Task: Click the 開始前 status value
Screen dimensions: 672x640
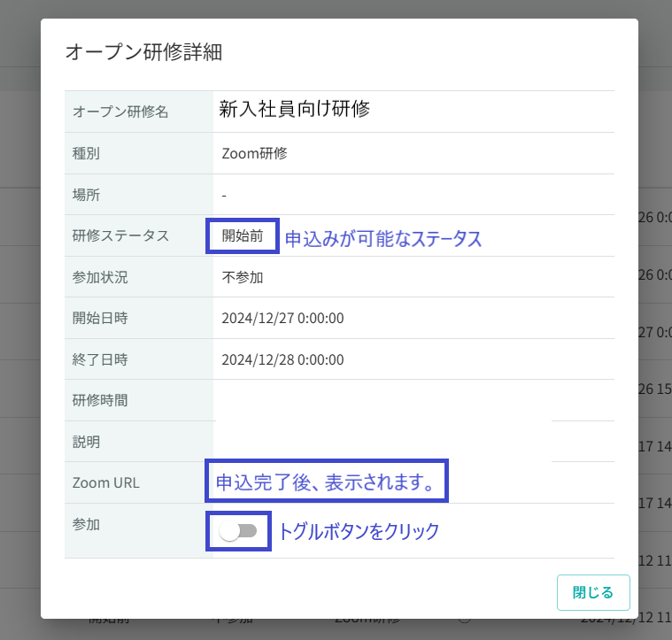Action: (242, 235)
